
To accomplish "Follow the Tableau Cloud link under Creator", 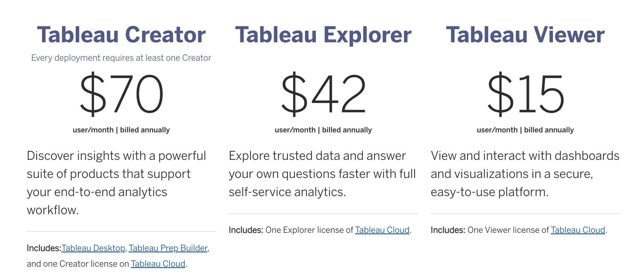I will pos(158,264).
